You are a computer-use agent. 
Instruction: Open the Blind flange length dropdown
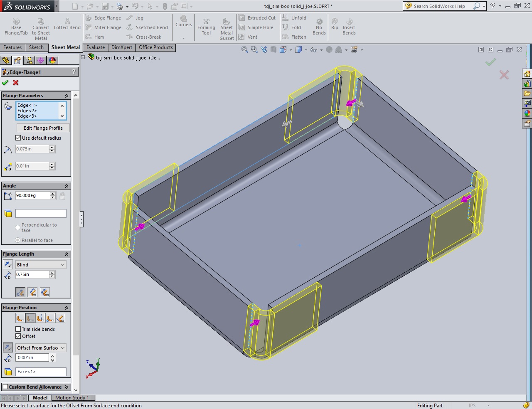point(41,265)
